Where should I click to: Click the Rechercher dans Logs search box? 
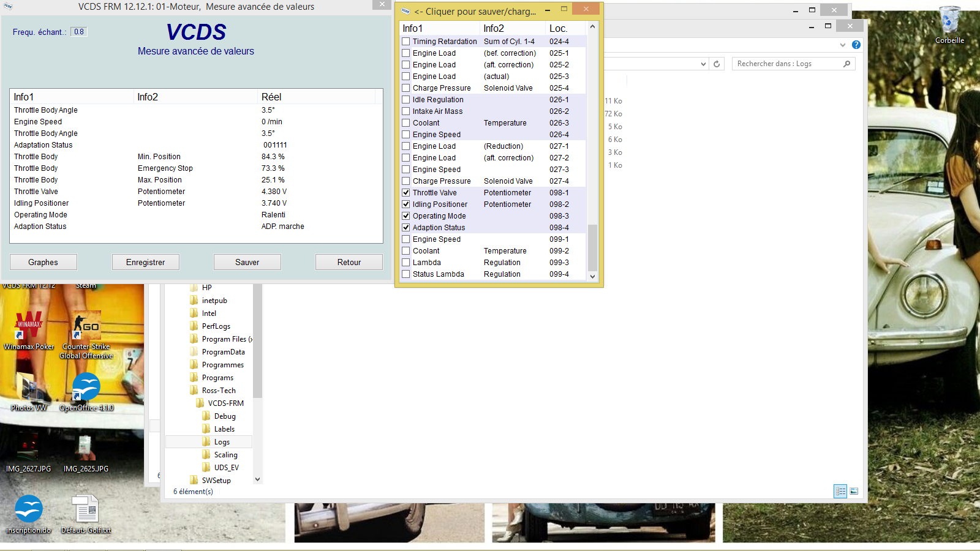pyautogui.click(x=787, y=64)
